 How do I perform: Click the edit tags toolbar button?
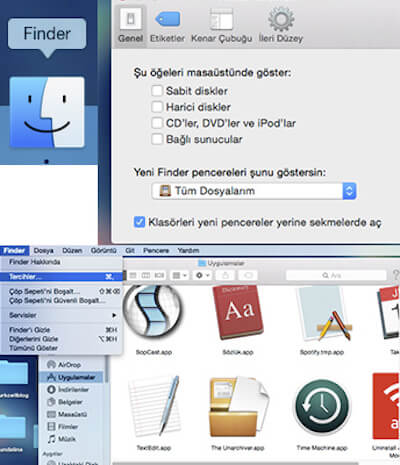[248, 276]
